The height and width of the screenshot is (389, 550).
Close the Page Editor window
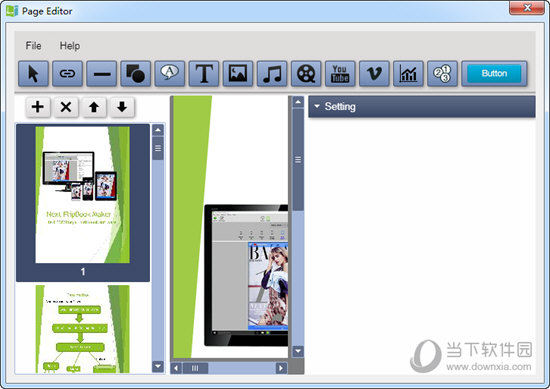[526, 8]
